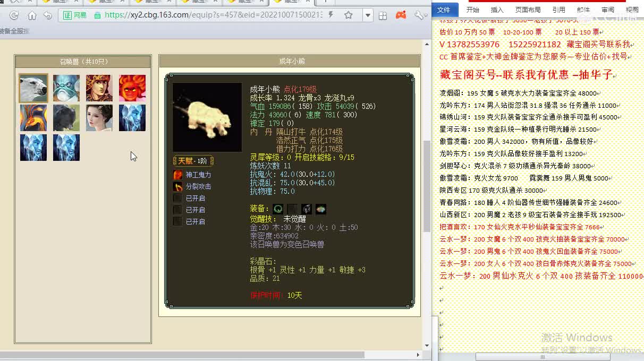Open the browser extensions grid icon
The image size is (644, 361).
(383, 15)
